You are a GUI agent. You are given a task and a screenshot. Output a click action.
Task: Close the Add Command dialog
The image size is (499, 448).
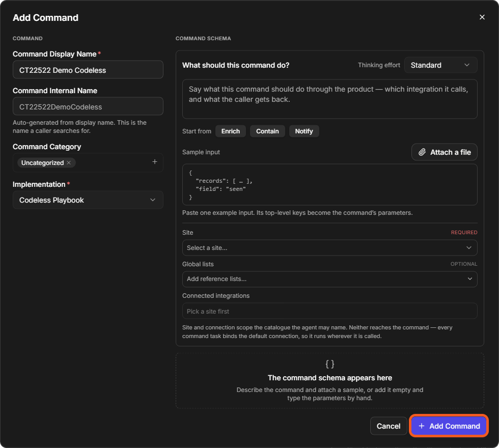point(482,17)
